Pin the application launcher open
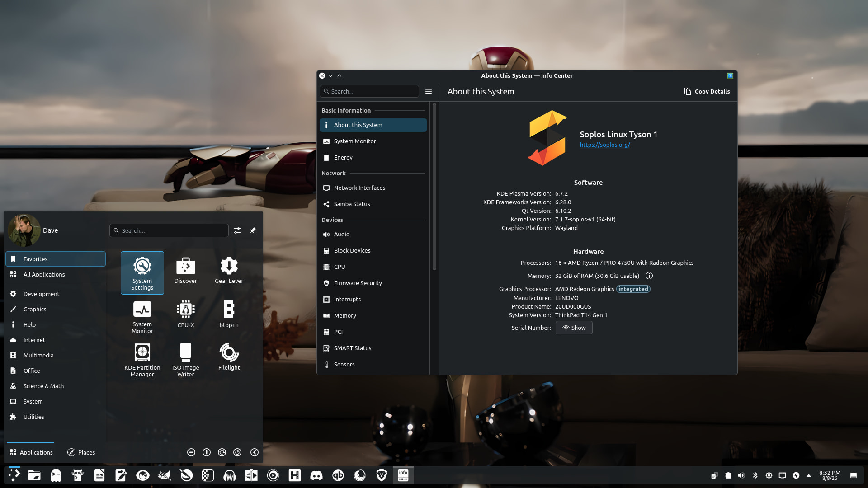Viewport: 868px width, 488px height. point(253,230)
